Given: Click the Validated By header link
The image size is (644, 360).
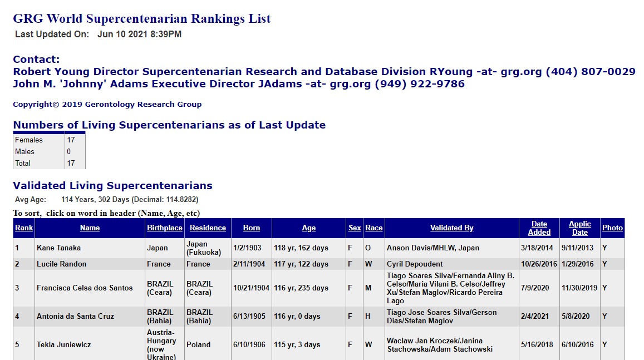Looking at the screenshot, I should click(x=451, y=228).
